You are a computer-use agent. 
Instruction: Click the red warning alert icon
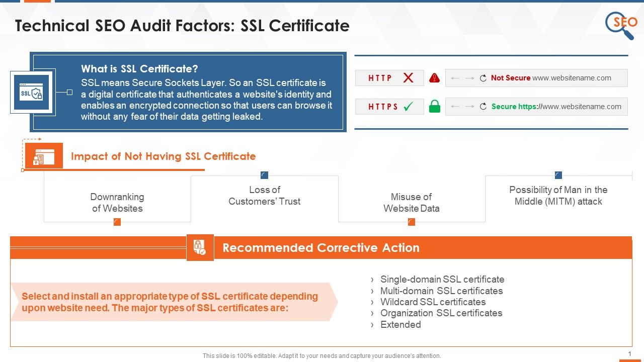pyautogui.click(x=435, y=78)
